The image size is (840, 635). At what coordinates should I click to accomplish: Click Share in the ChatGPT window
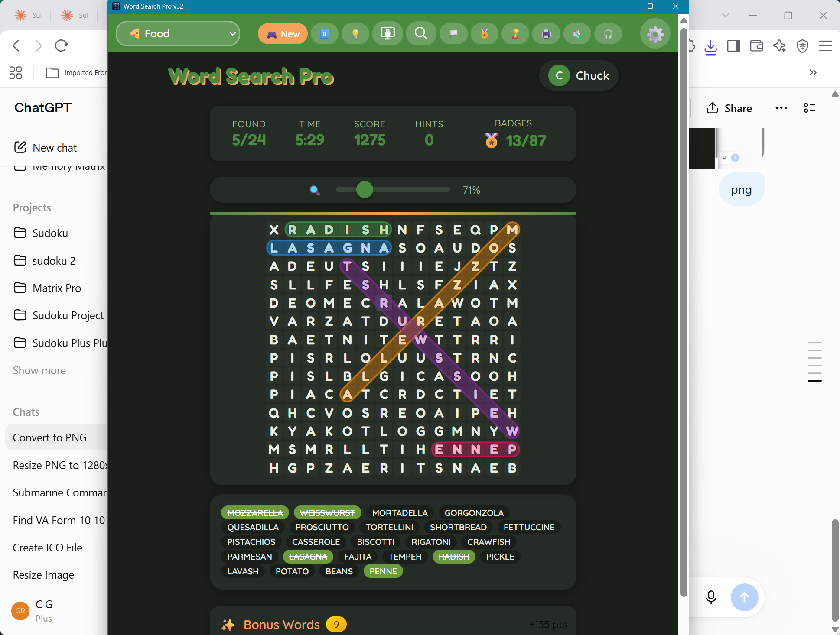(729, 108)
